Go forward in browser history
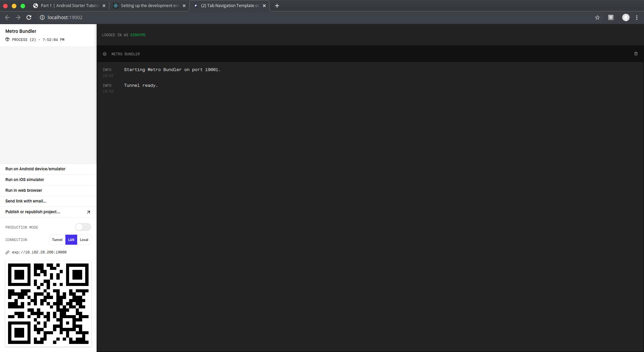Screen dimensions: 644x352 coord(18,17)
